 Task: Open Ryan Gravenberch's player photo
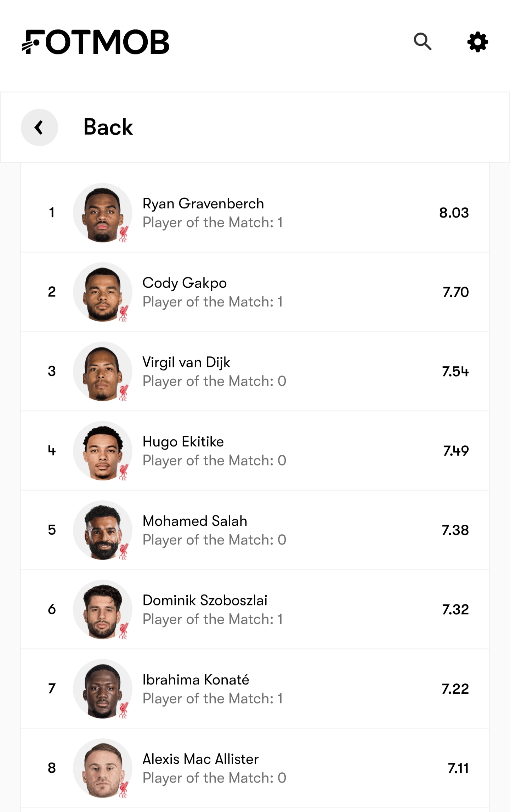[103, 213]
